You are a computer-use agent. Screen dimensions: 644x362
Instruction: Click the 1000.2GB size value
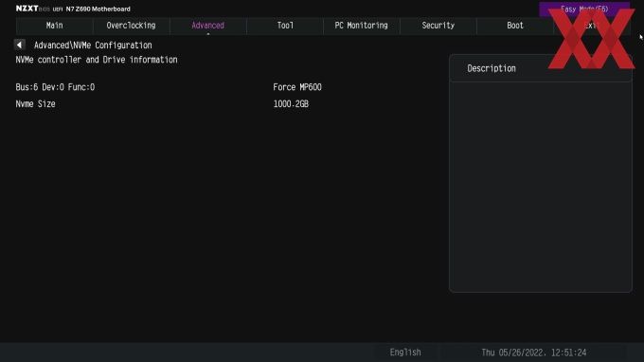291,104
